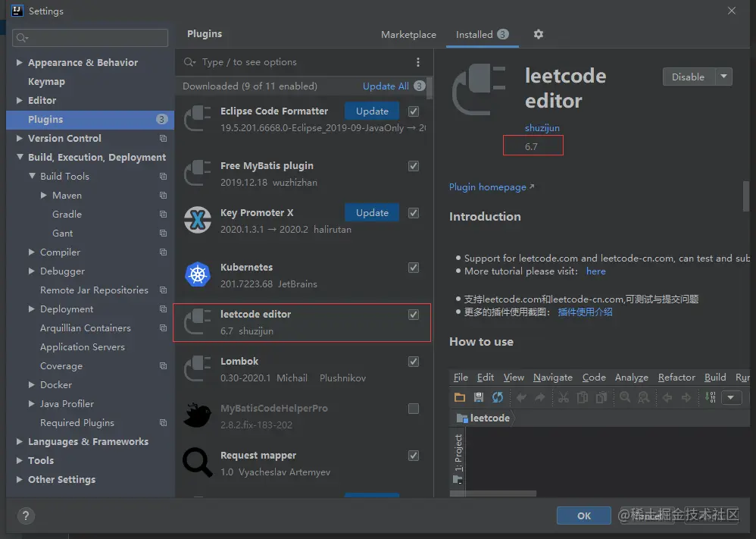Expand the Languages & Frameworks node

[19, 441]
